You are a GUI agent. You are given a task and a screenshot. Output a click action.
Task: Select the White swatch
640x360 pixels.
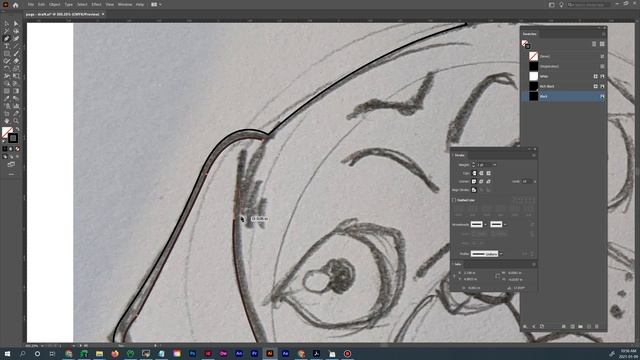coord(563,76)
